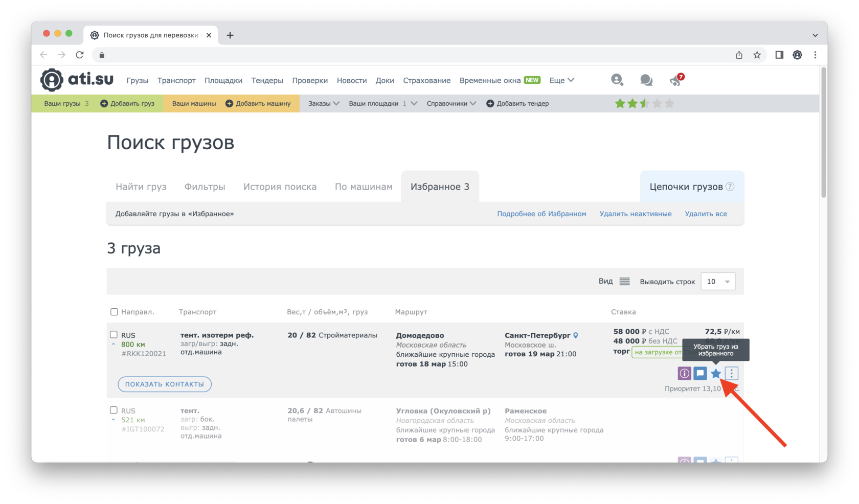The height and width of the screenshot is (504, 859).
Task: Switch to the По машинам tab
Action: tap(364, 187)
